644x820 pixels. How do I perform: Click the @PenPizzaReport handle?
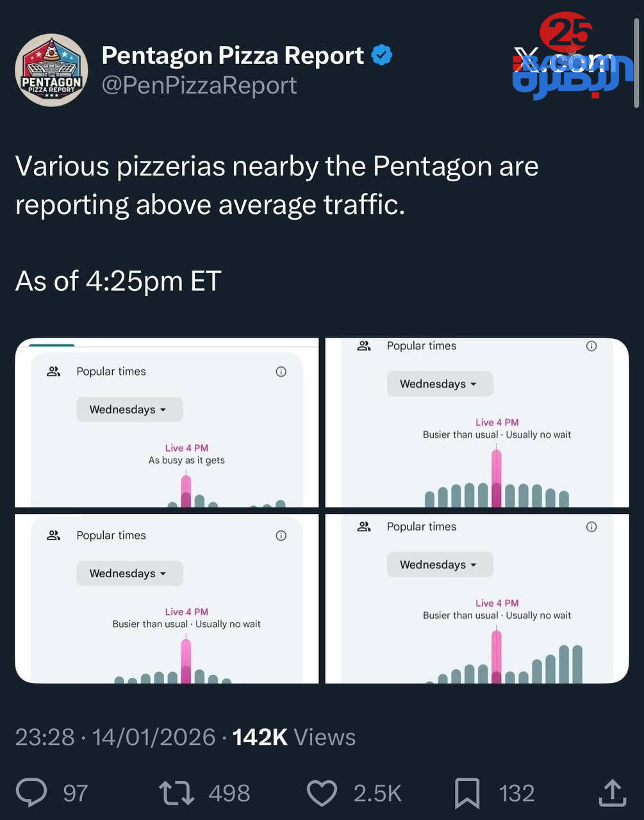[199, 85]
